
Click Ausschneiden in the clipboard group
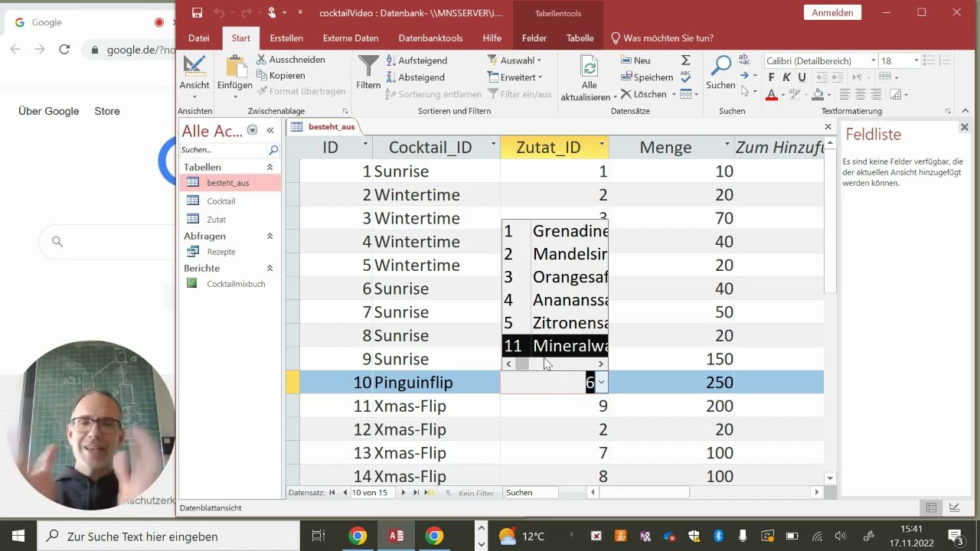(x=291, y=60)
